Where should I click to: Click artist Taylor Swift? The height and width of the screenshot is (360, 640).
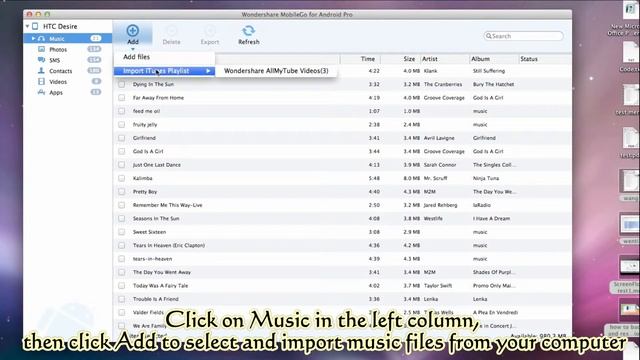point(438,286)
